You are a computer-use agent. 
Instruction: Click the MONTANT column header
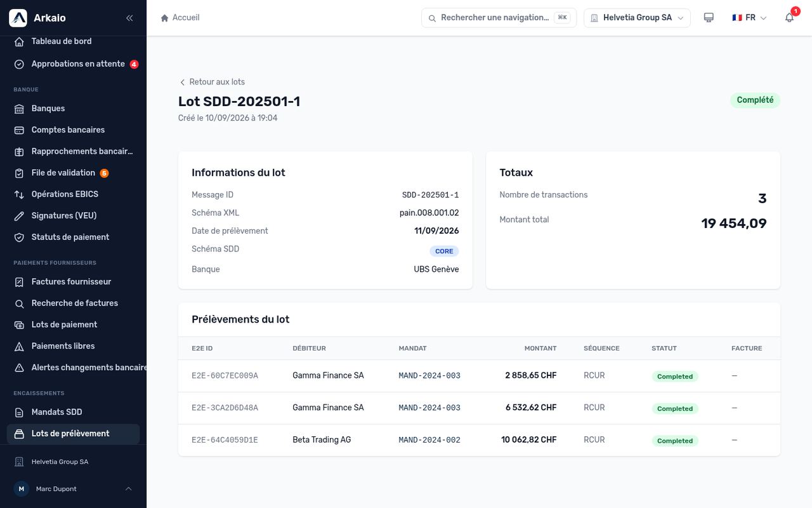[540, 349]
